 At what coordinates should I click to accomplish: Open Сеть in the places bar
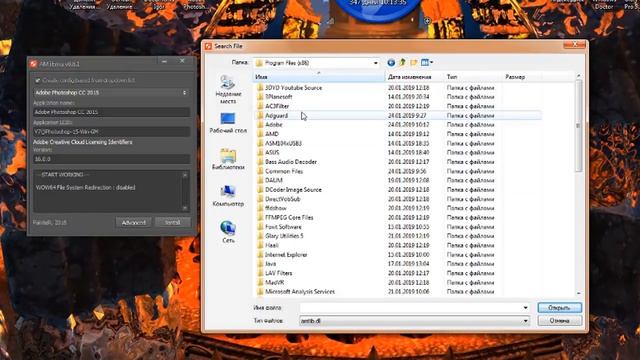click(228, 232)
